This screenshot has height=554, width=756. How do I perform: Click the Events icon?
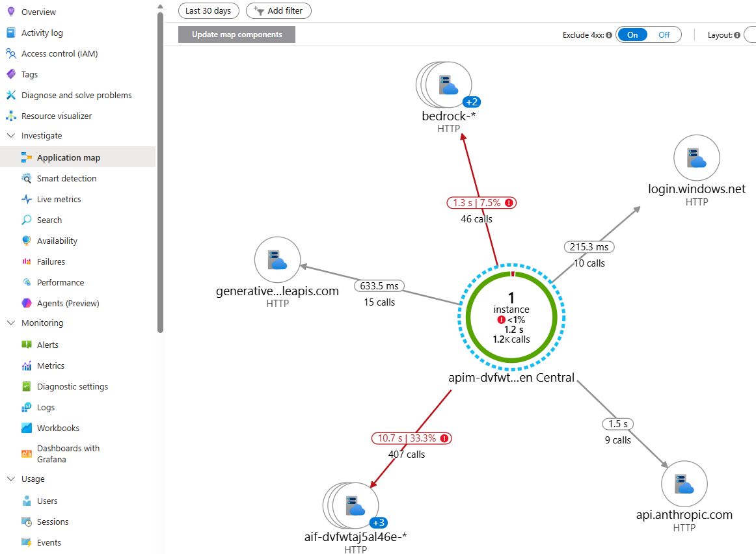pyautogui.click(x=27, y=542)
